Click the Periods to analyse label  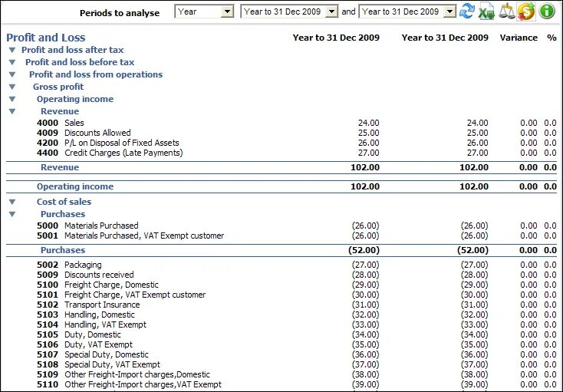tap(120, 13)
